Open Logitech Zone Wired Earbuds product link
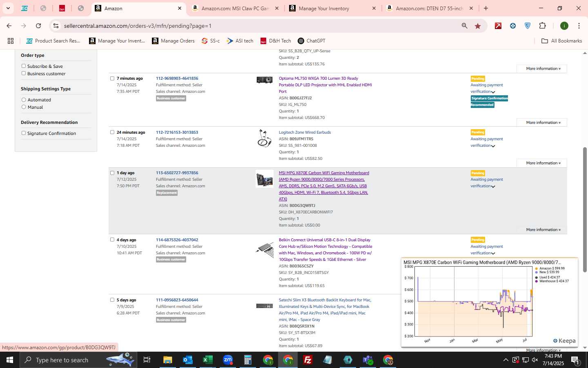This screenshot has width=588, height=368. tap(305, 132)
